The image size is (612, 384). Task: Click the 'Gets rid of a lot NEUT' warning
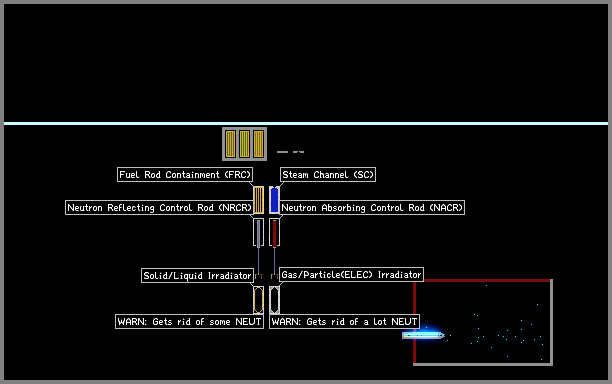(345, 322)
